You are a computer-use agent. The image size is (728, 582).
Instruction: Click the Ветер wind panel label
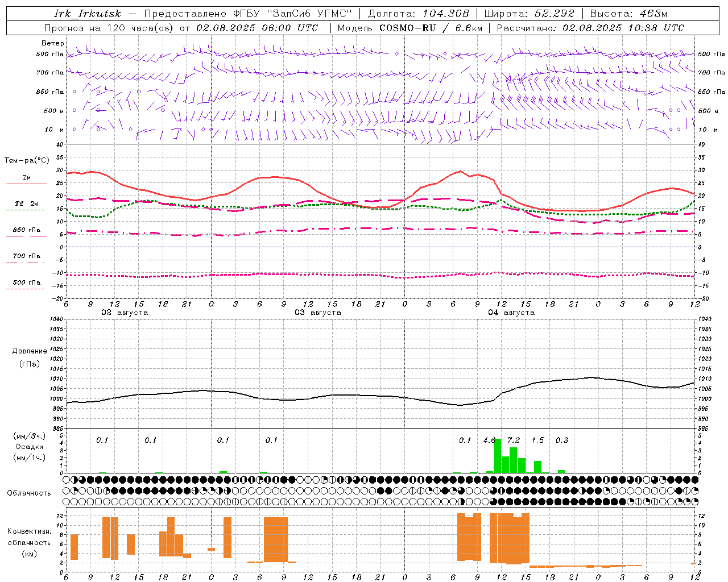click(x=53, y=43)
